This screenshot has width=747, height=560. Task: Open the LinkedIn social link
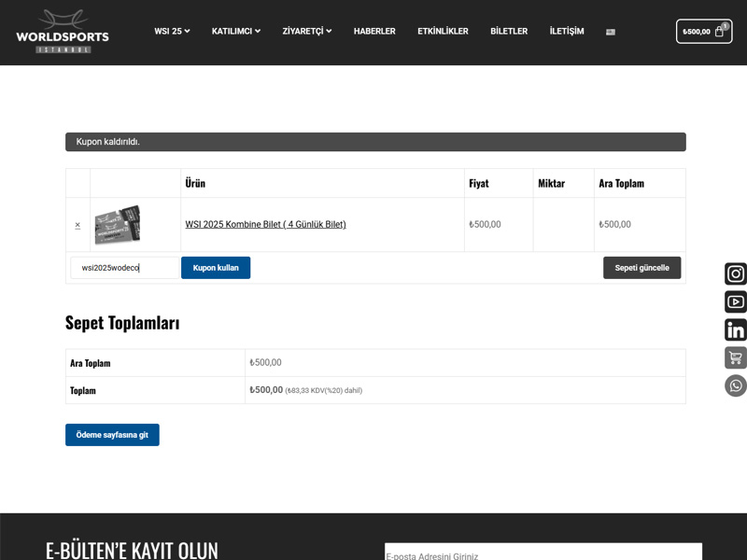point(736,330)
